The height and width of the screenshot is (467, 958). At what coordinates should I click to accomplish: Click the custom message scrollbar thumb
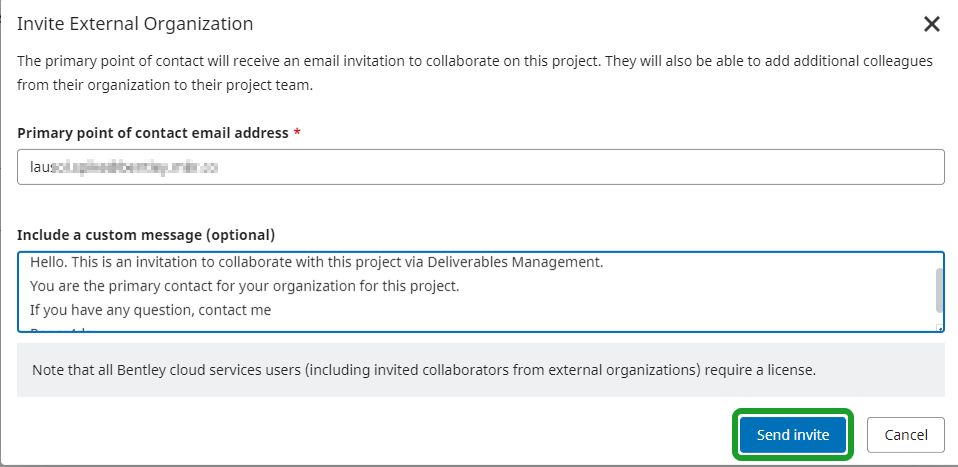tap(938, 290)
